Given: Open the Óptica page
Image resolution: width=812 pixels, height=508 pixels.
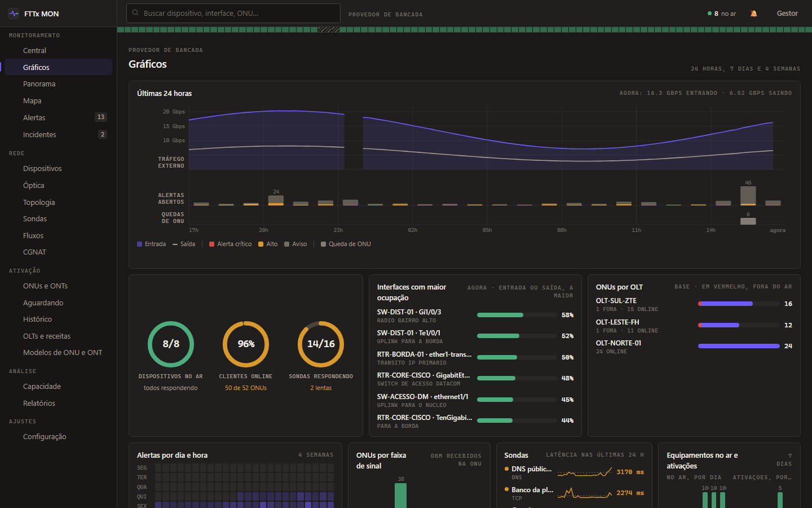Looking at the screenshot, I should [x=58, y=185].
